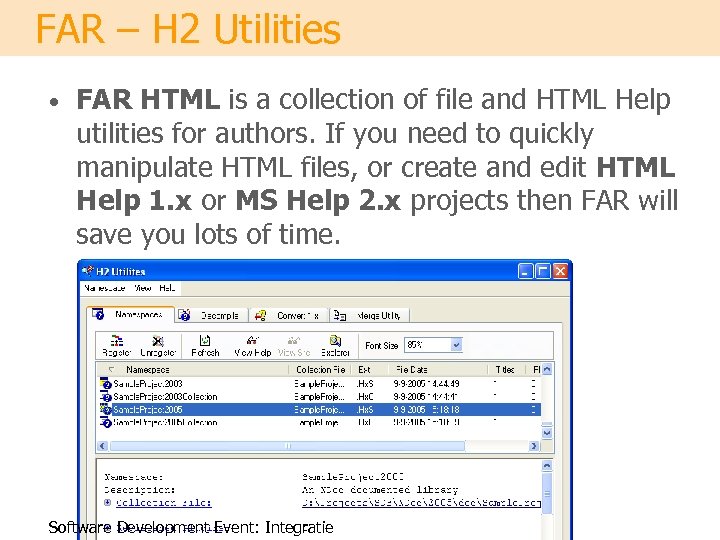Screen dimensions: 720x540
Task: Click the .HxC extension cell
Action: [365, 396]
